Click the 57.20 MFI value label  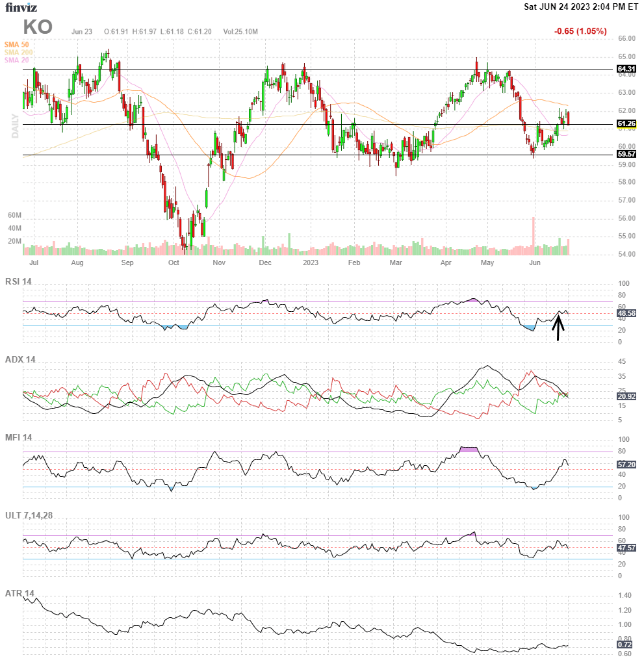coord(626,465)
